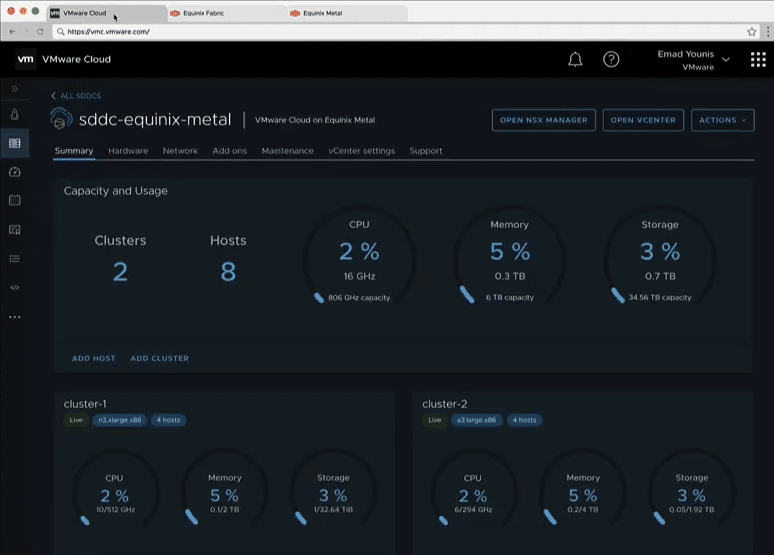
Task: Click the sddc-equinix-metal title
Action: click(x=155, y=119)
